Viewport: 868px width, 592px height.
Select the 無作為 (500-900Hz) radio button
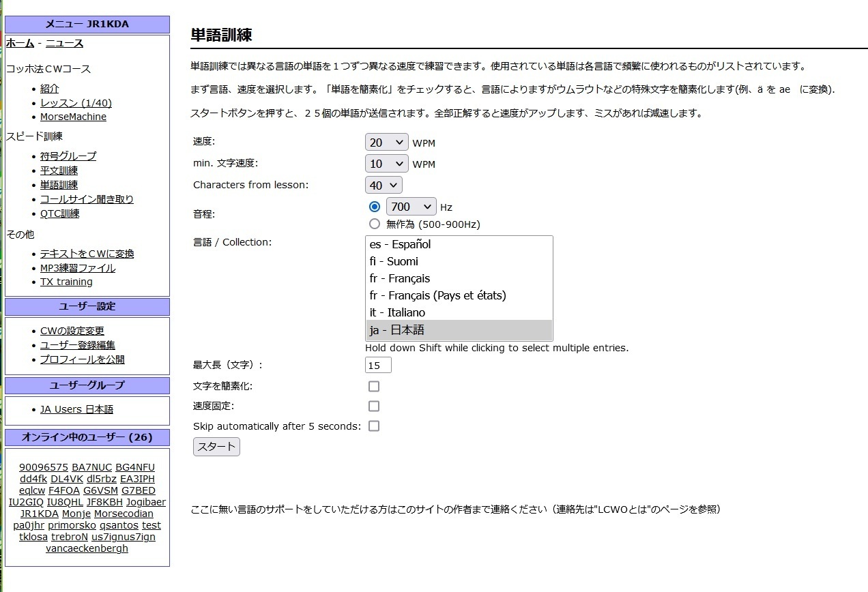374,224
